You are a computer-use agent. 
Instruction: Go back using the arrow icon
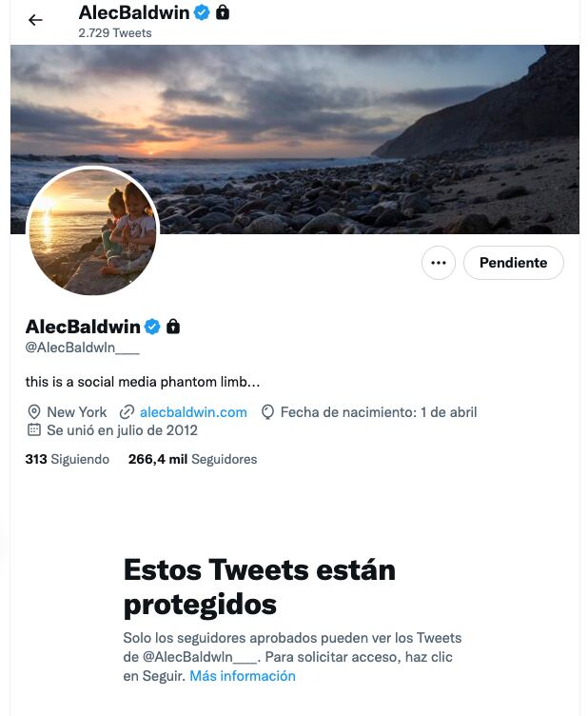coord(35,20)
